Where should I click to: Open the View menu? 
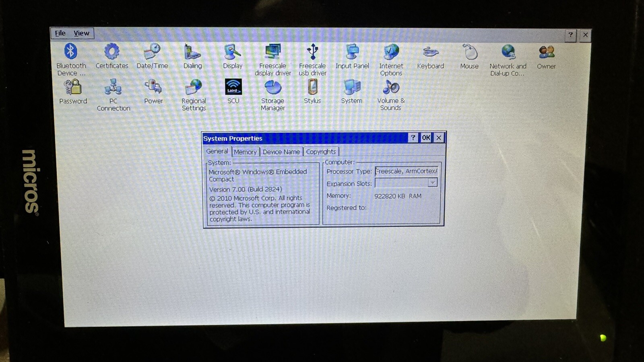point(81,33)
